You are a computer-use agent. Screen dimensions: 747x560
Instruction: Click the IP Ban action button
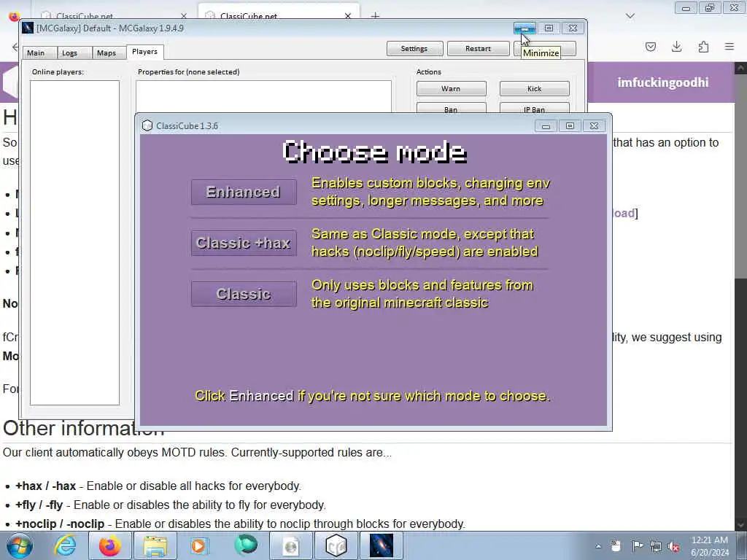(534, 108)
